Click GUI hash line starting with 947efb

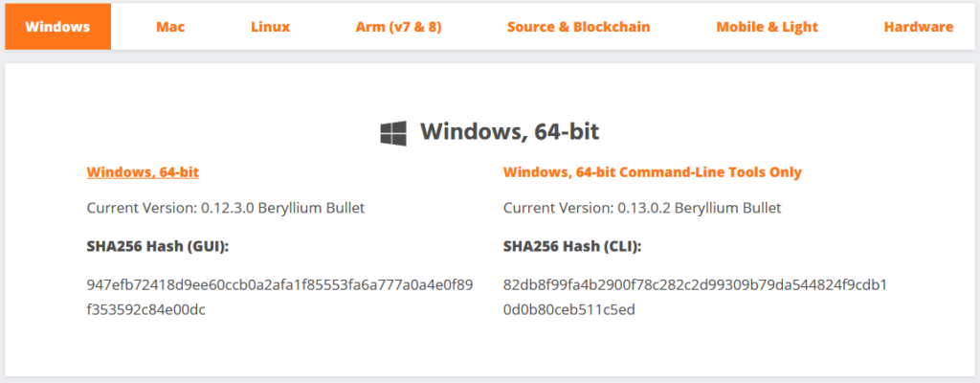280,284
